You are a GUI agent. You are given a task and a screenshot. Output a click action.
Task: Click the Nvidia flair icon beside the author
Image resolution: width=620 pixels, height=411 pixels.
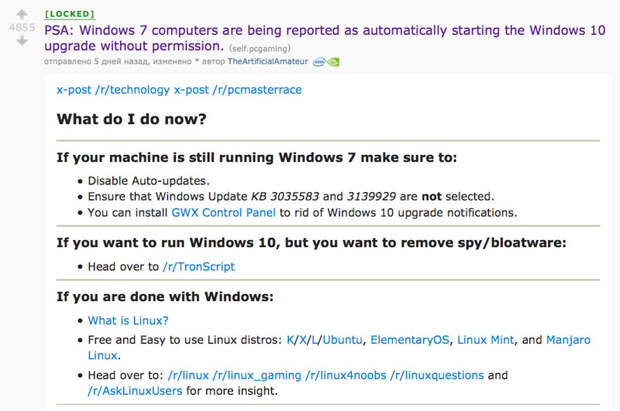333,62
